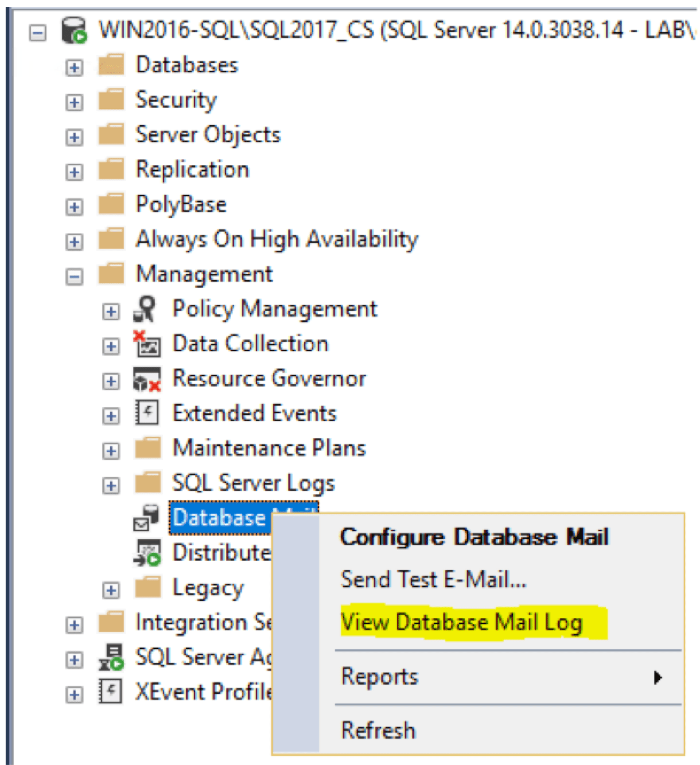The height and width of the screenshot is (765, 700).
Task: Click the SQL Server instance icon
Action: (x=74, y=30)
